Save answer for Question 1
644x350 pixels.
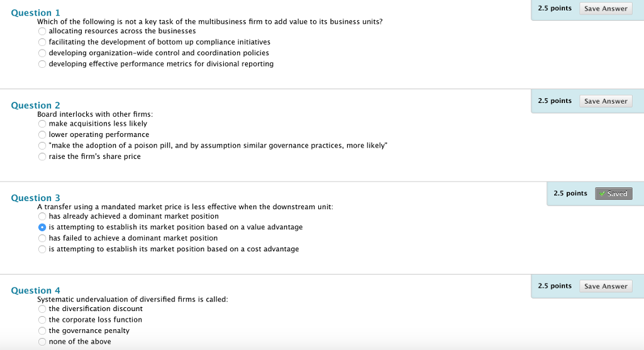(x=605, y=9)
